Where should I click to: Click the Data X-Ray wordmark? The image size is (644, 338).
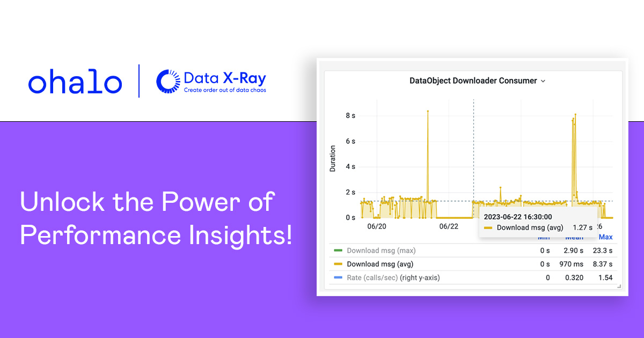pos(225,78)
